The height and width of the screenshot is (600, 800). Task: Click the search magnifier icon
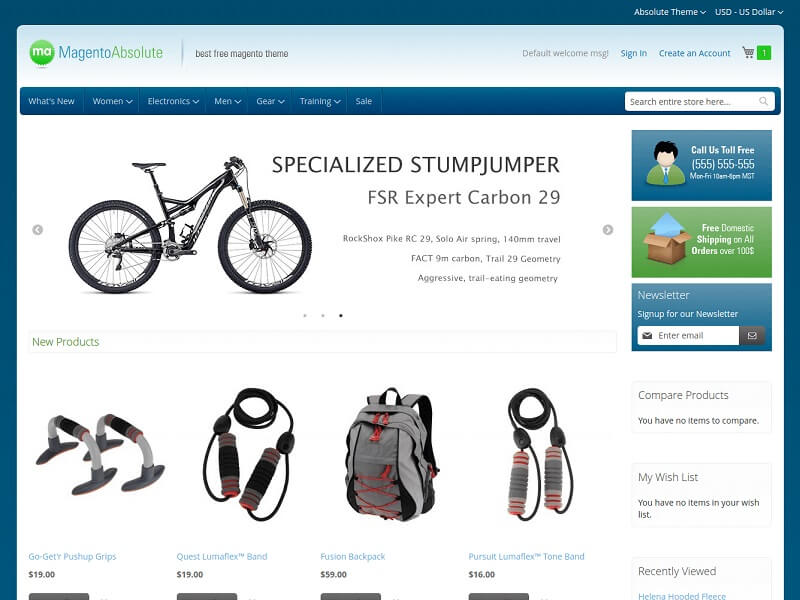(763, 101)
